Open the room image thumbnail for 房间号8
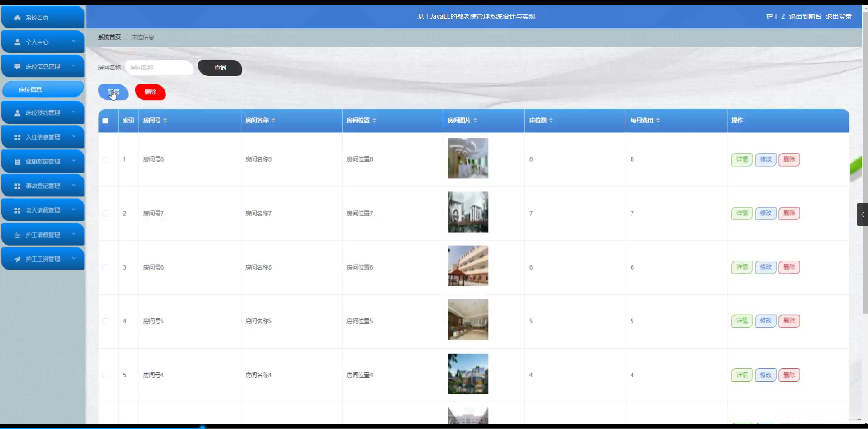 (468, 158)
